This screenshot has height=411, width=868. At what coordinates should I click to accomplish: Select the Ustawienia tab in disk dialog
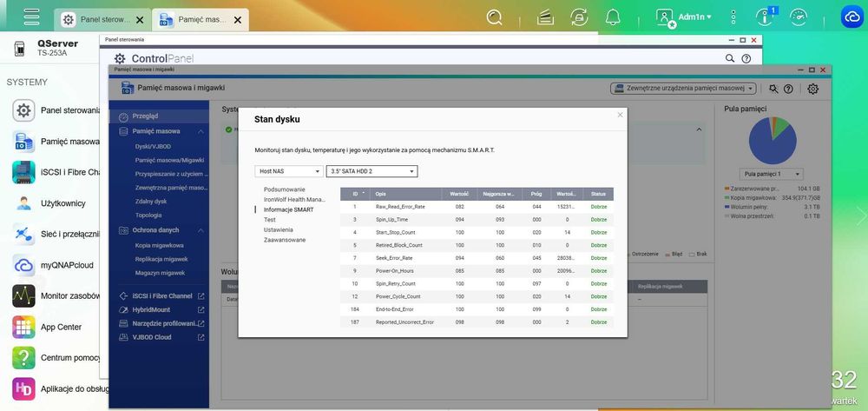[279, 229]
